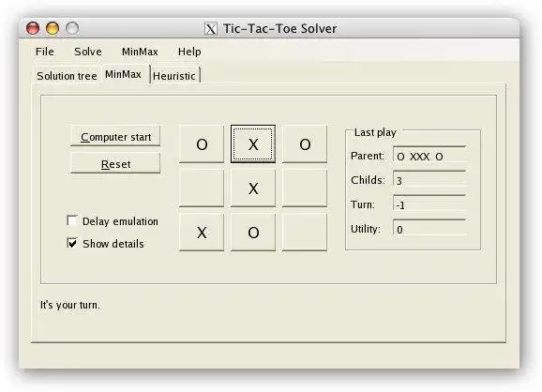Open the Help menu
This screenshot has height=392, width=542.
(x=189, y=52)
